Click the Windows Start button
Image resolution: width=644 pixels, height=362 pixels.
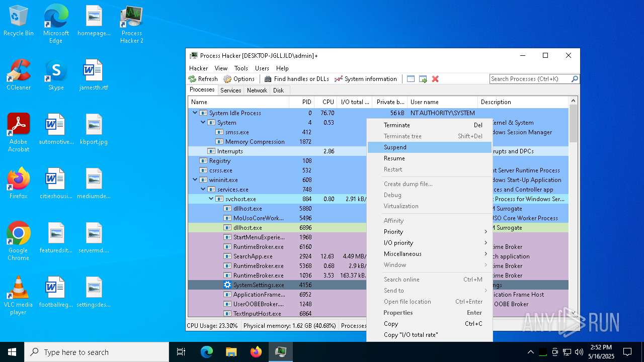(x=12, y=352)
